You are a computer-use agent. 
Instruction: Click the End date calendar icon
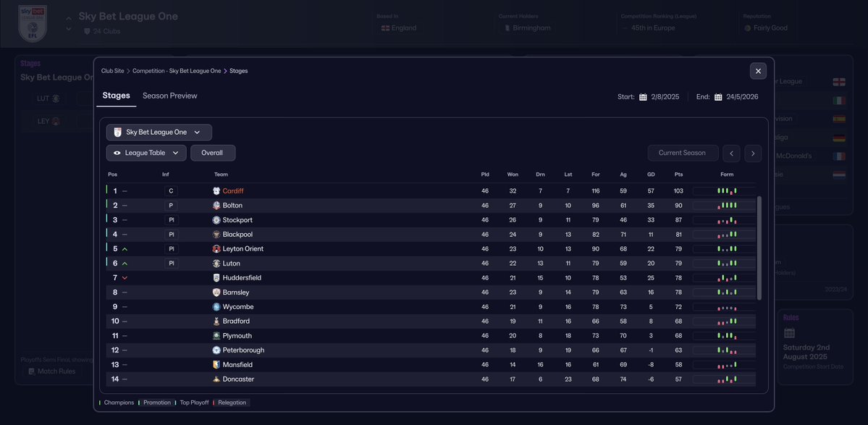(x=718, y=97)
